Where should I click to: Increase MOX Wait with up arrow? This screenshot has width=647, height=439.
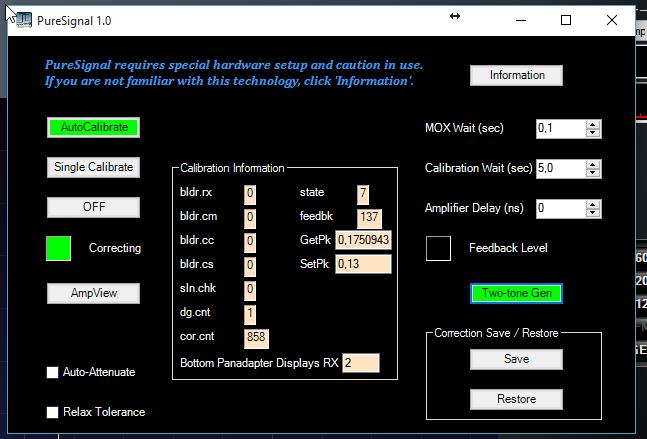coord(593,125)
